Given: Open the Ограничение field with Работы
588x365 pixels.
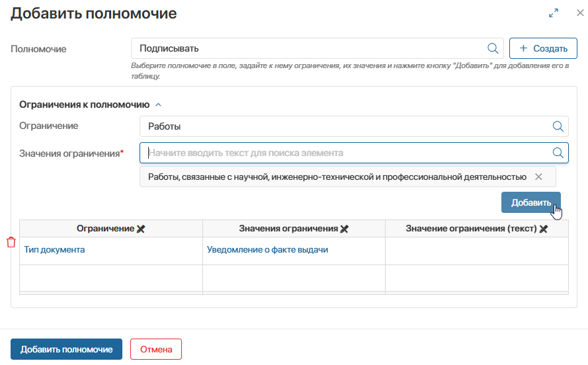Looking at the screenshot, I should (x=344, y=126).
